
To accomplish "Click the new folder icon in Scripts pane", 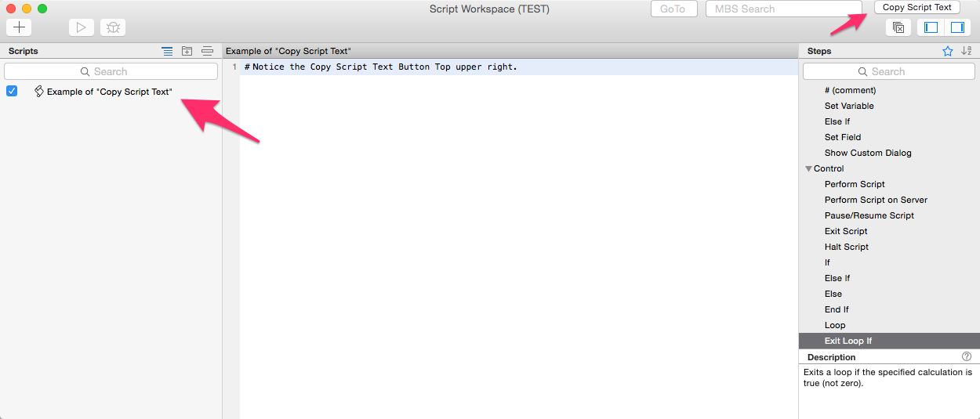I will (x=187, y=51).
